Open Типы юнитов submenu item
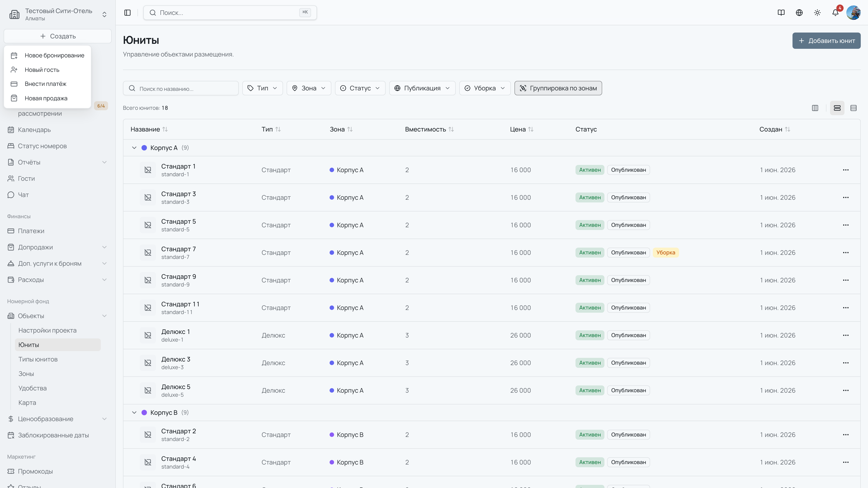Screen dimensions: 868x488 [58, 359]
